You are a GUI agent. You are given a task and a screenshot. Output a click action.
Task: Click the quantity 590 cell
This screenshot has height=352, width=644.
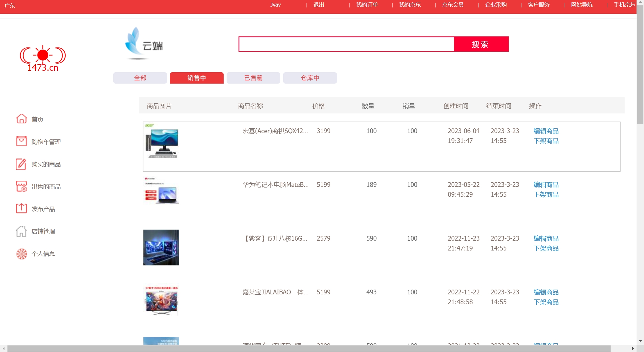click(371, 239)
